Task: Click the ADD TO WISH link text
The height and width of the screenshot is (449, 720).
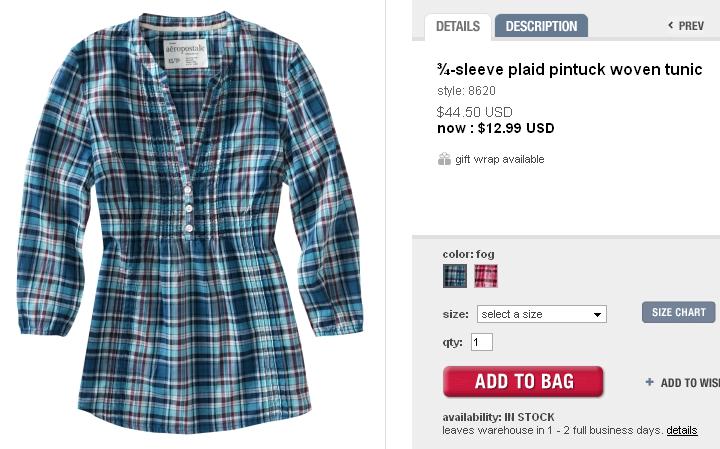Action: point(690,382)
